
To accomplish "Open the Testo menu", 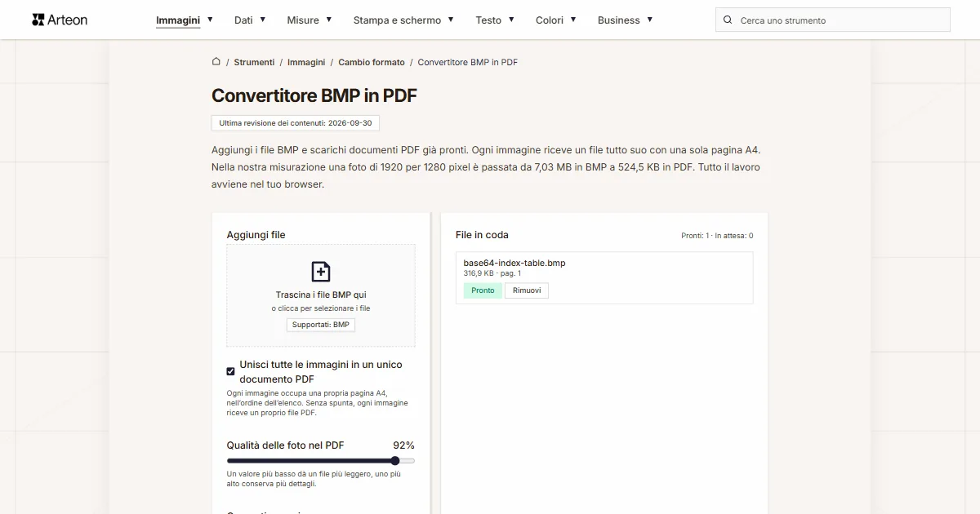I will pyautogui.click(x=488, y=20).
